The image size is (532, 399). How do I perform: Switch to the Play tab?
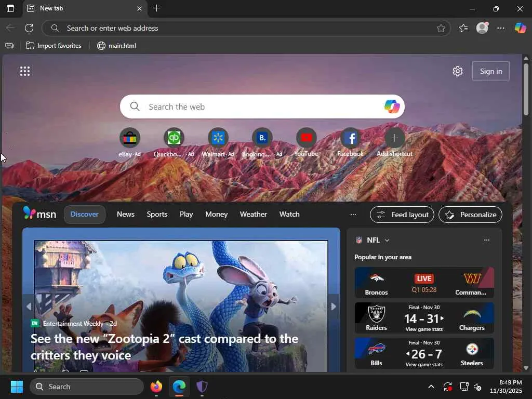(187, 215)
